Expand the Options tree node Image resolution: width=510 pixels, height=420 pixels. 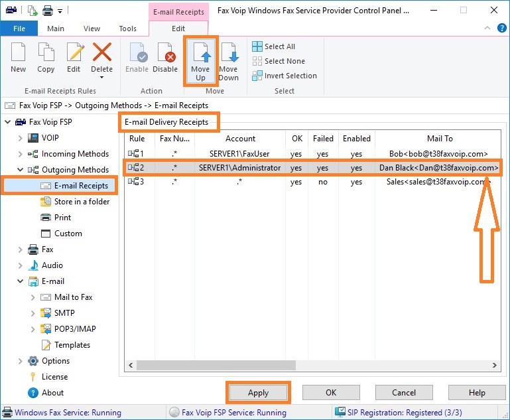coord(20,361)
